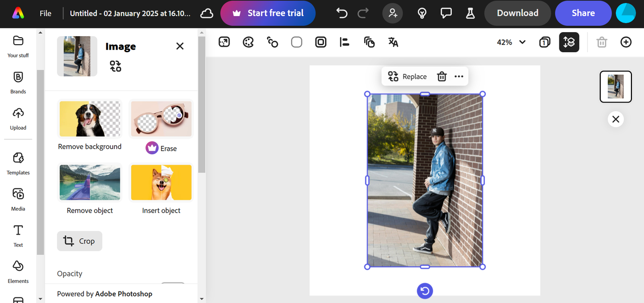Click the resize canvas toolbar icon
Image resolution: width=644 pixels, height=303 pixels.
(224, 42)
